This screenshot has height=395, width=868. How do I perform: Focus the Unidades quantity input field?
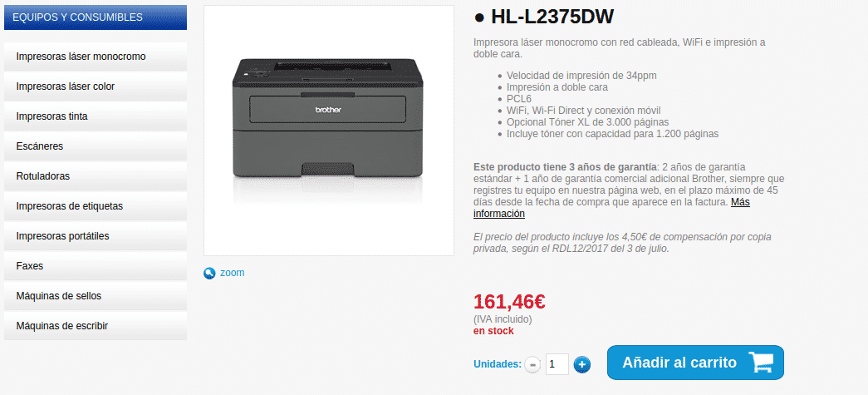(x=557, y=364)
